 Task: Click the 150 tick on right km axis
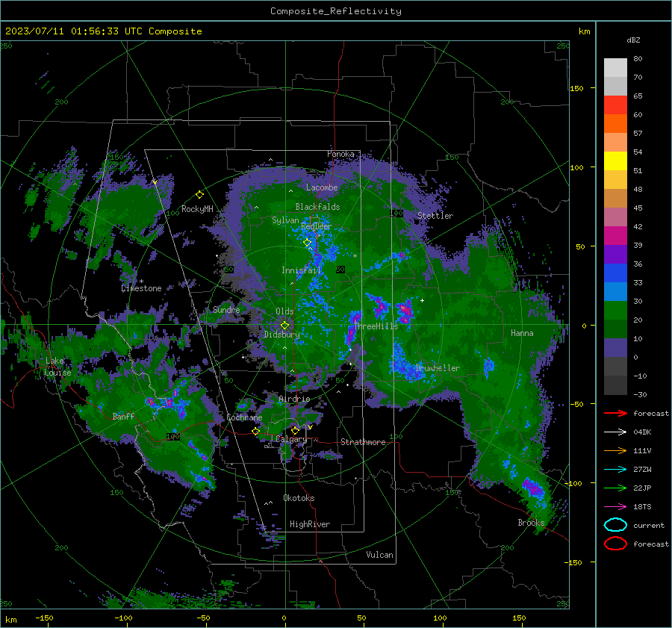click(x=576, y=88)
